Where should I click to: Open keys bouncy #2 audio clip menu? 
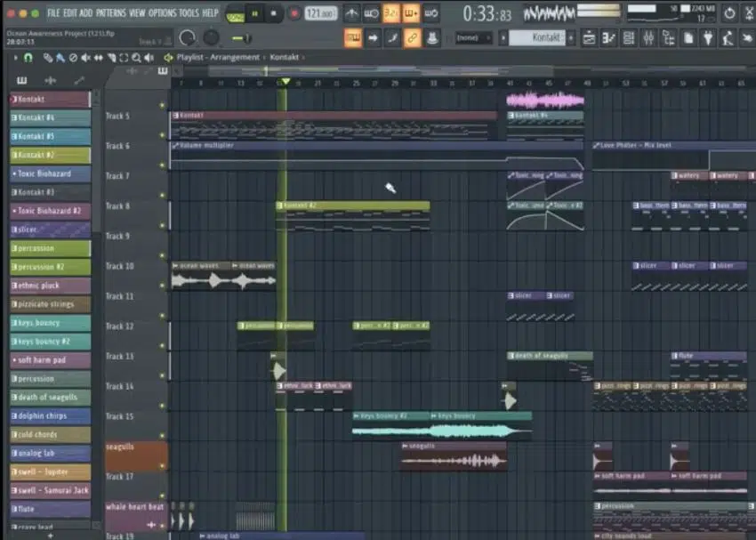tap(357, 415)
